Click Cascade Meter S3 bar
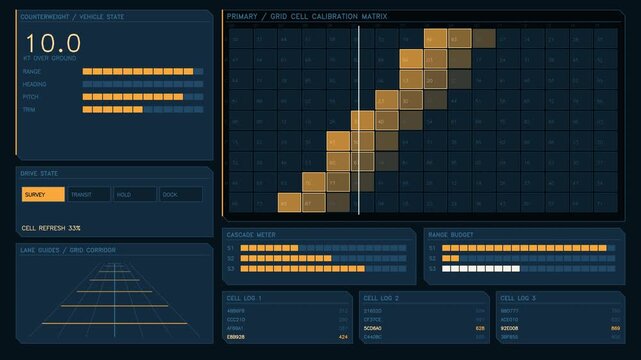This screenshot has height=360, width=641. coord(323,268)
